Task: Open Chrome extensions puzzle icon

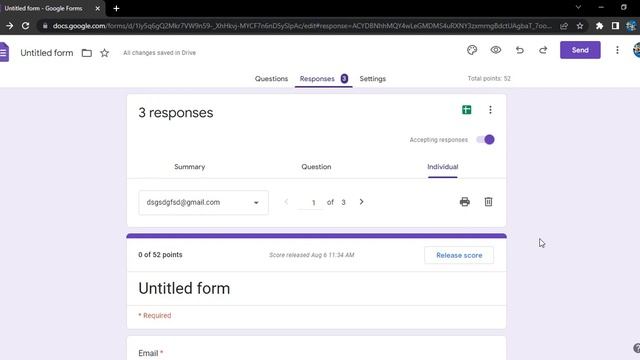Action: (599, 26)
